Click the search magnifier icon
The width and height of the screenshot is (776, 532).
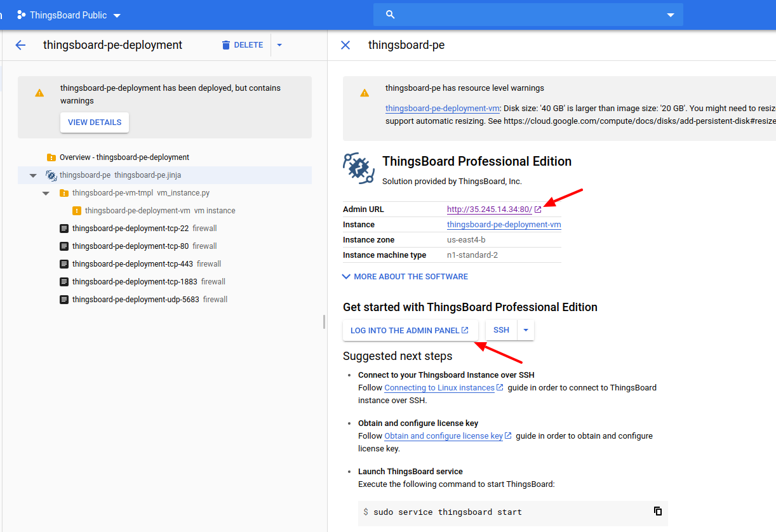click(x=391, y=15)
